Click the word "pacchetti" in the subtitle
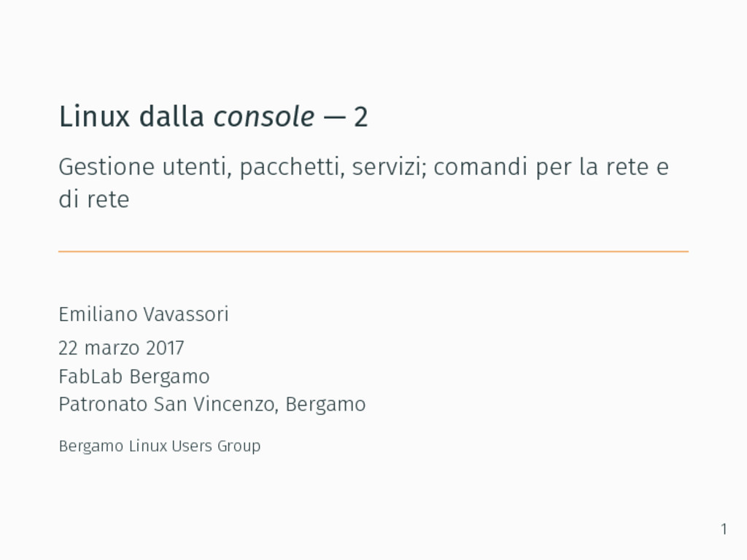The height and width of the screenshot is (560, 747). pyautogui.click(x=292, y=168)
